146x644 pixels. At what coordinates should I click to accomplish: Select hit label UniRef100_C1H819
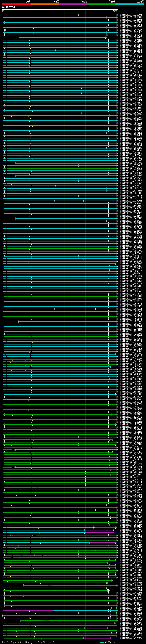[x=131, y=376]
